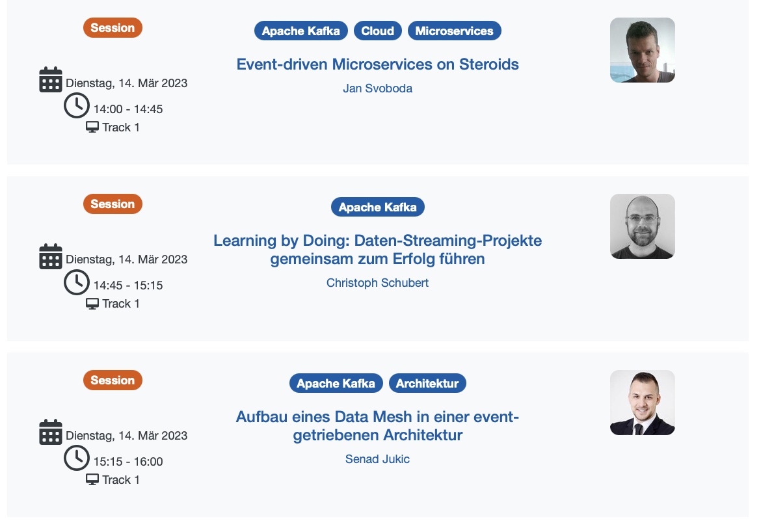Click Jan Svoboda's speaker photo
This screenshot has height=532, width=761.
642,50
